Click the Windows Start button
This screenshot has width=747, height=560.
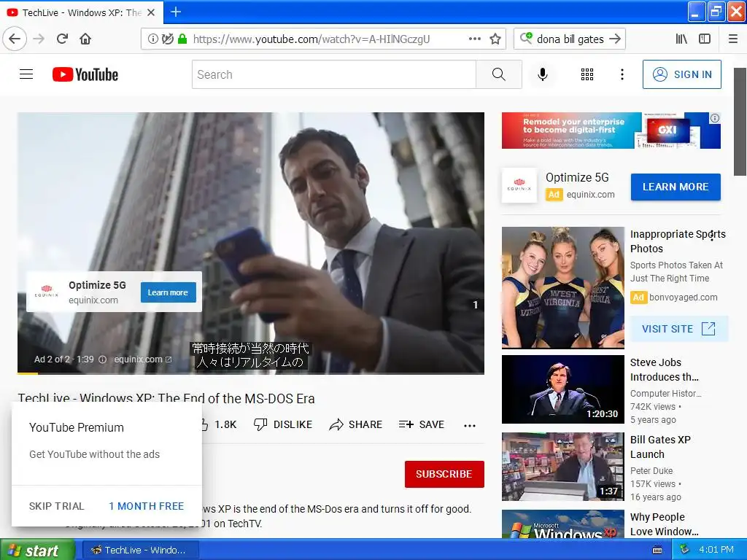click(37, 550)
